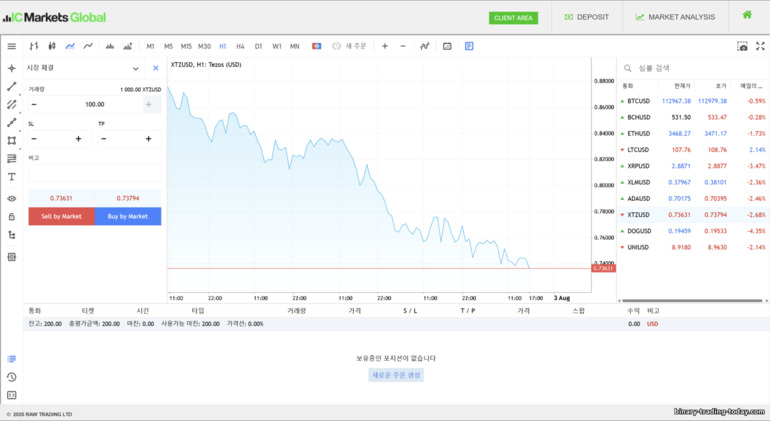Click Sell by Market button
Image resolution: width=770 pixels, height=421 pixels.
tap(61, 216)
